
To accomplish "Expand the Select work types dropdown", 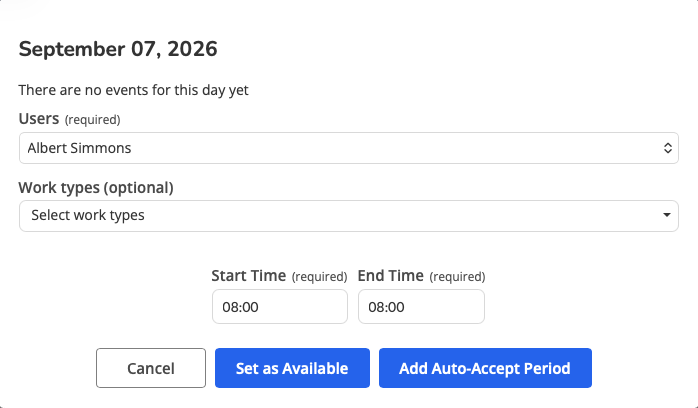I will (x=349, y=216).
